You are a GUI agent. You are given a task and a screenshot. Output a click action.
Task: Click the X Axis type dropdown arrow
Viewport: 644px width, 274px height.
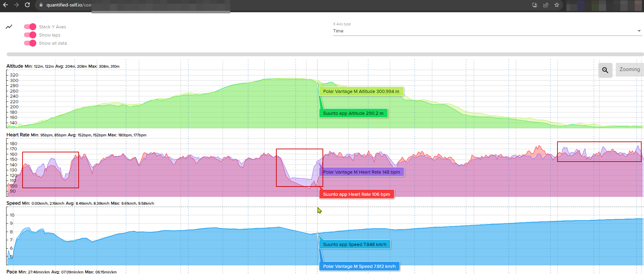pyautogui.click(x=639, y=31)
